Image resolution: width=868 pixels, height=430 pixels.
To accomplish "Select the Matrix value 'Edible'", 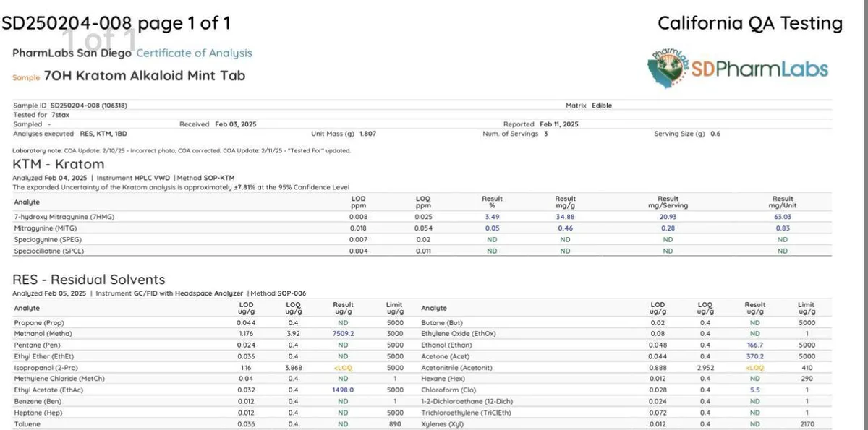I will (602, 106).
